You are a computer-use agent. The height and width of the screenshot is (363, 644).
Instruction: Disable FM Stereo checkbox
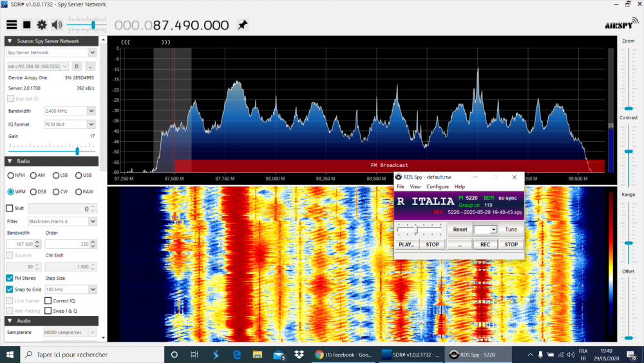pyautogui.click(x=10, y=279)
